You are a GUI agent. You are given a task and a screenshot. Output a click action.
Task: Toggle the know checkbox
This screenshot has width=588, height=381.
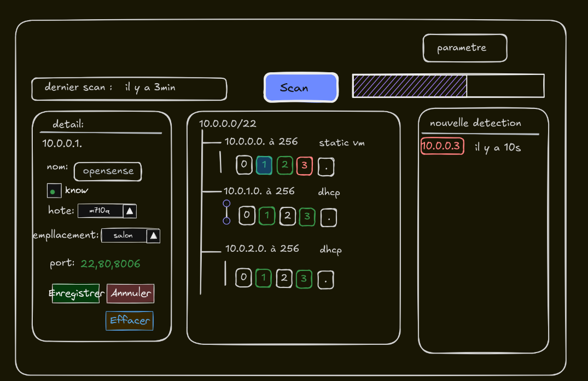pyautogui.click(x=54, y=191)
